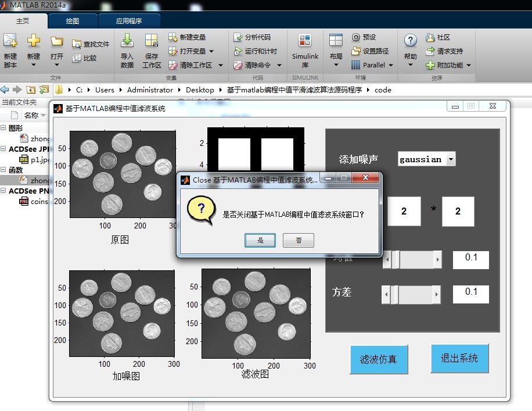Screen dimensions: 532x411
Task: Open the 清除命令 dropdown arrow
Action: (279, 65)
